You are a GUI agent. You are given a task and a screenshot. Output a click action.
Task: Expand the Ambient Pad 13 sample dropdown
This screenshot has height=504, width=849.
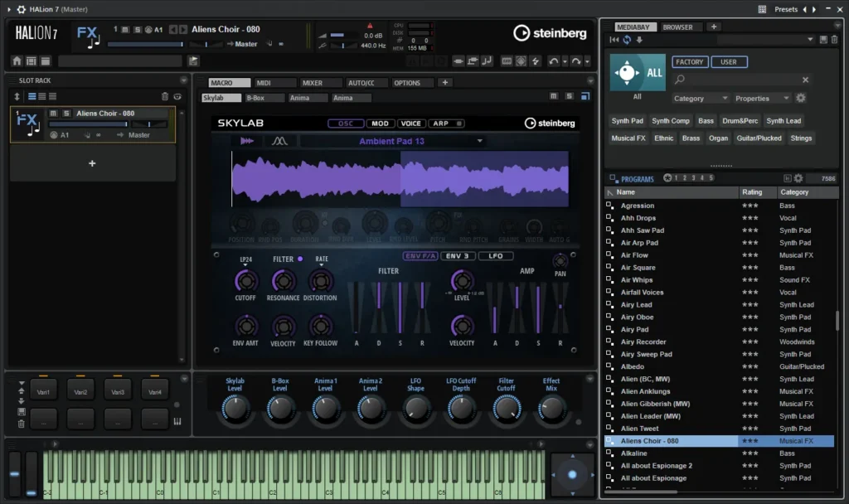pos(480,141)
